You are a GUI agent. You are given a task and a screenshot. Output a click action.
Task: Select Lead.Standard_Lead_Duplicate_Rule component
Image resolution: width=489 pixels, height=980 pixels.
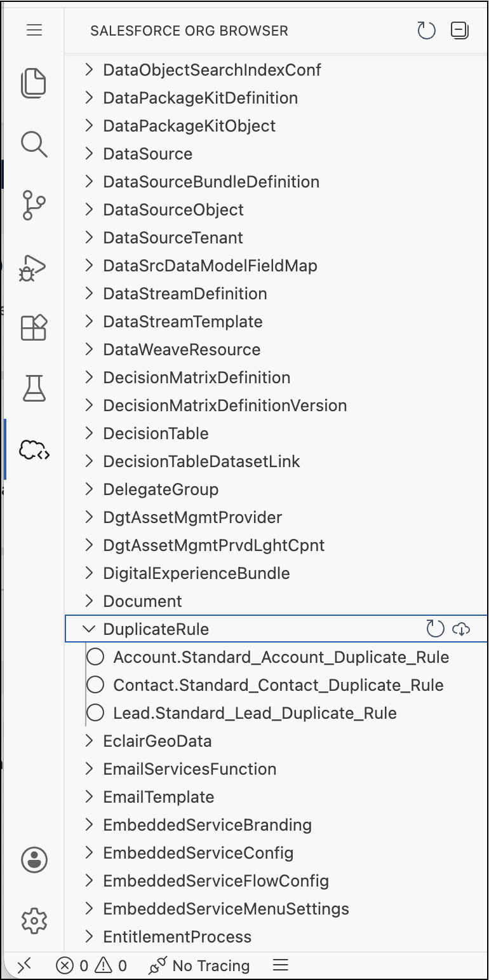[255, 713]
